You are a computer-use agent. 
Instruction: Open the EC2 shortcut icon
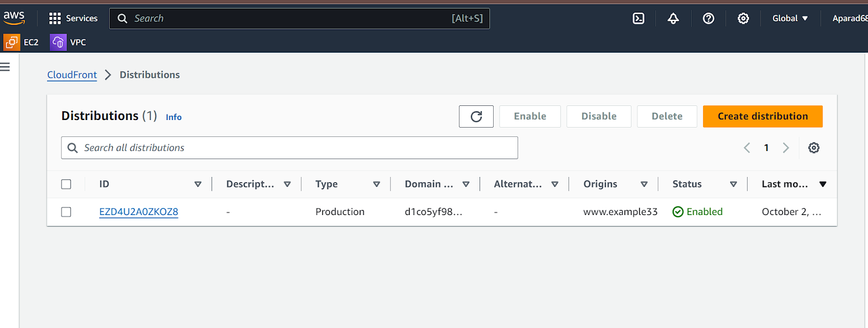11,42
